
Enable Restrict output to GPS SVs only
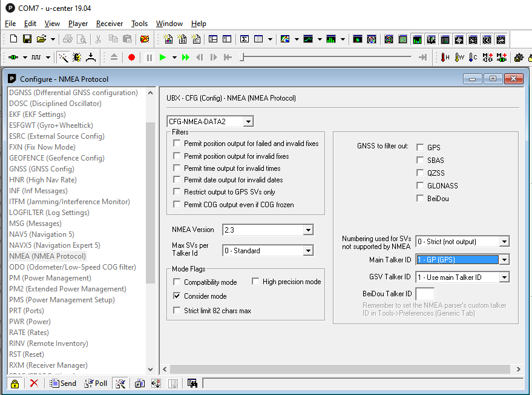click(177, 192)
